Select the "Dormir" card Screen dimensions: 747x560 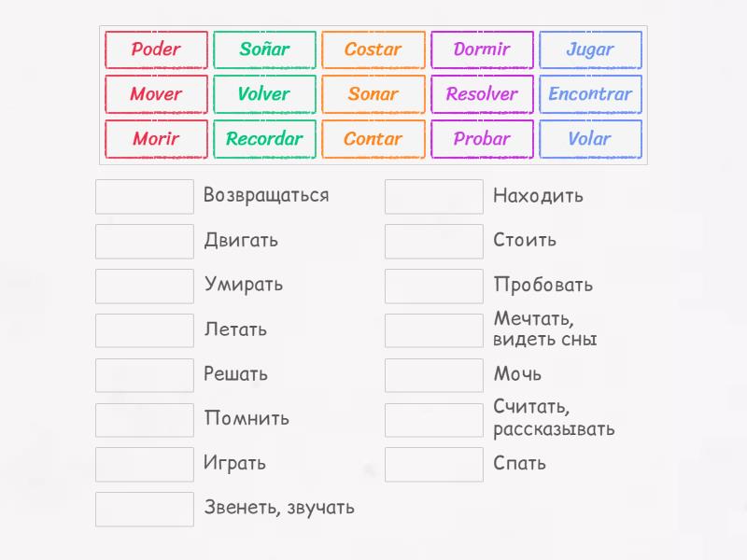point(482,50)
